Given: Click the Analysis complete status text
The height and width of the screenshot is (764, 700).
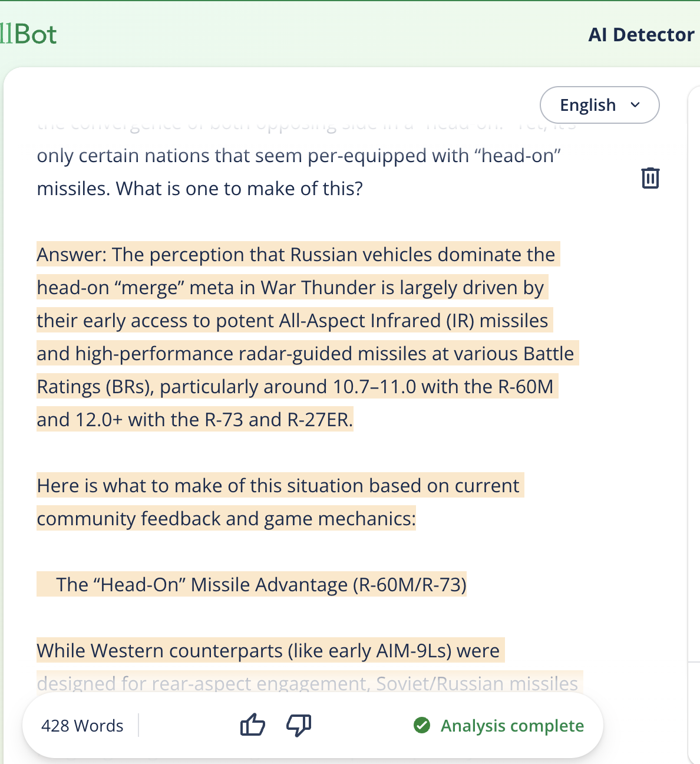Looking at the screenshot, I should tap(512, 726).
